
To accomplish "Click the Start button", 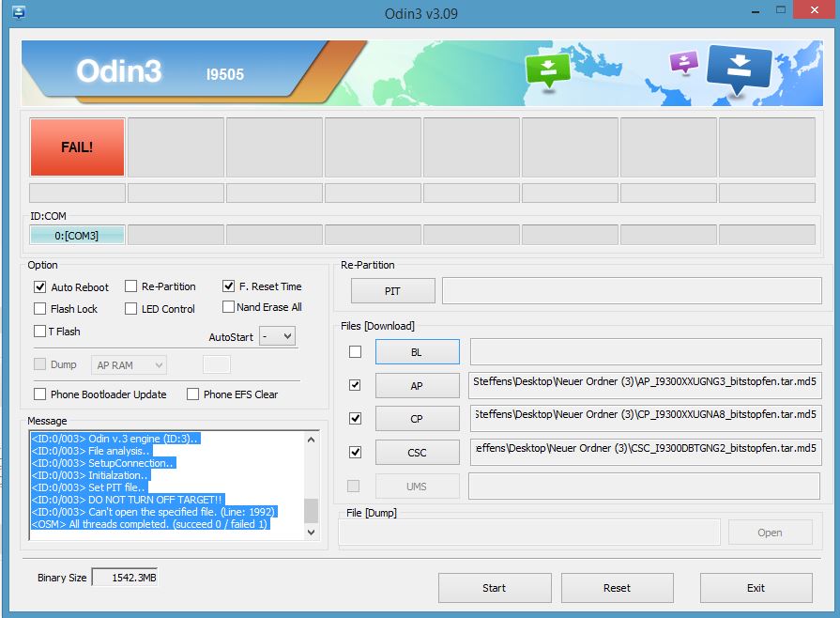I will coord(495,588).
